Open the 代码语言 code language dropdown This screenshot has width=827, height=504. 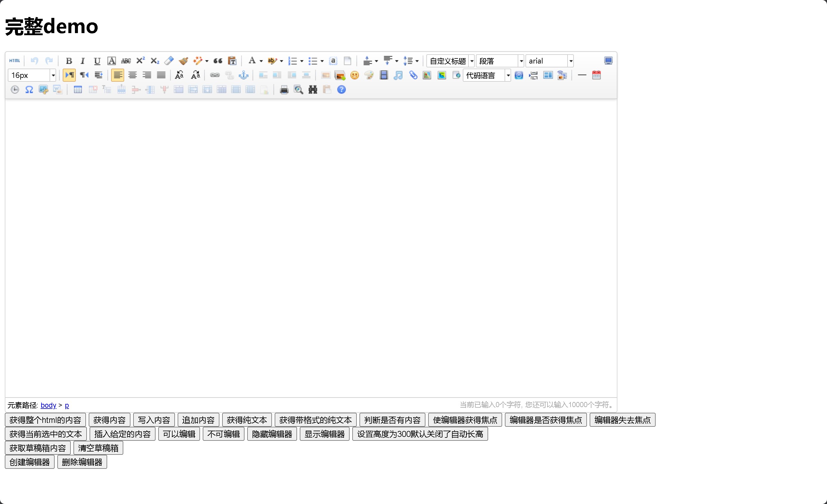tap(508, 75)
